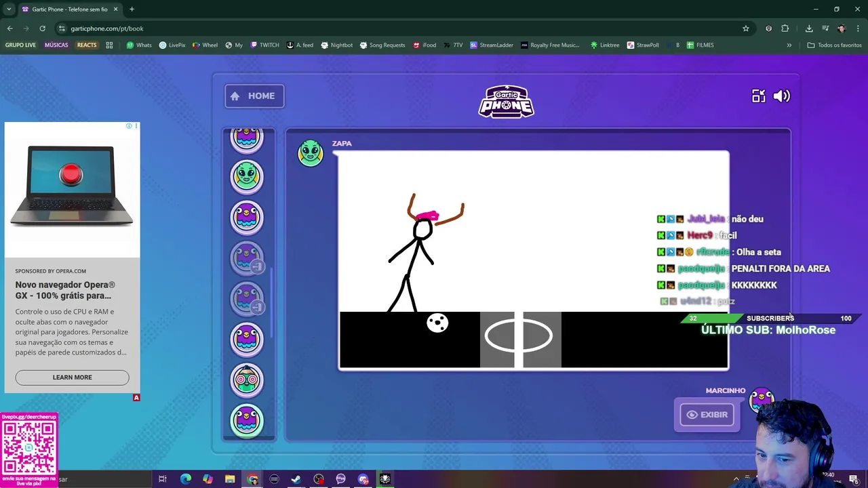The image size is (868, 488).
Task: Open File Explorer from taskbar
Action: pos(230,479)
